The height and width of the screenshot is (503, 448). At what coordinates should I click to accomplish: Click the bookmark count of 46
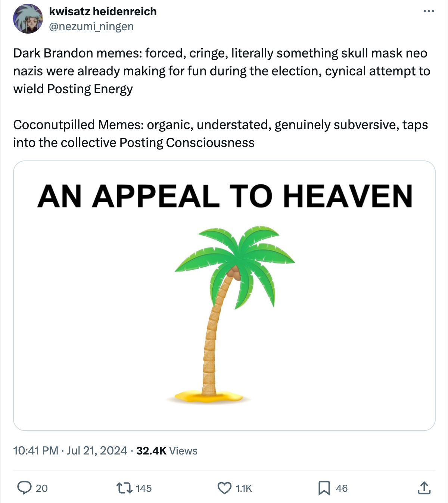point(342,488)
